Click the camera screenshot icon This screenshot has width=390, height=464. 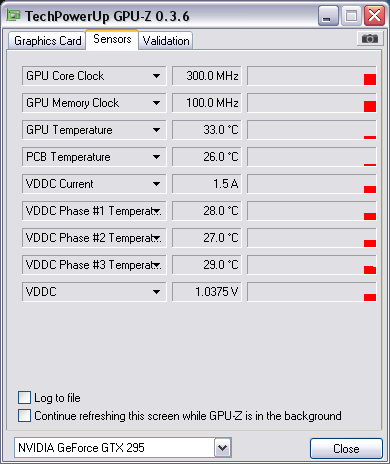coord(369,39)
